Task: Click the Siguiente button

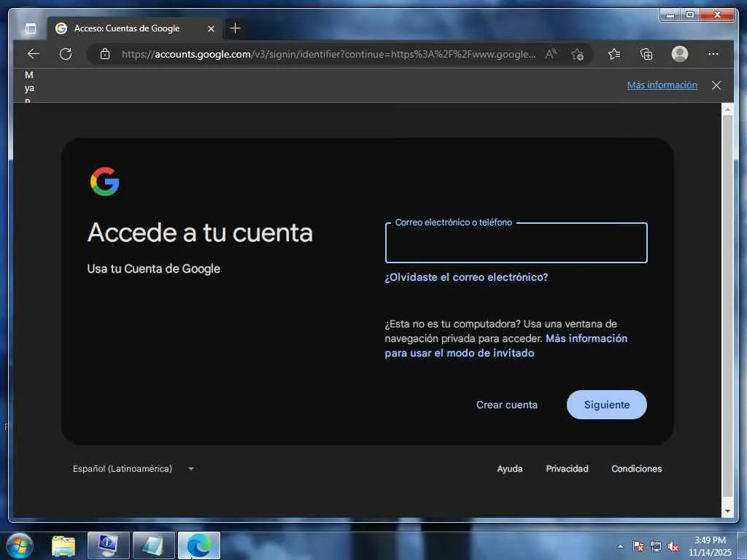Action: 606,405
